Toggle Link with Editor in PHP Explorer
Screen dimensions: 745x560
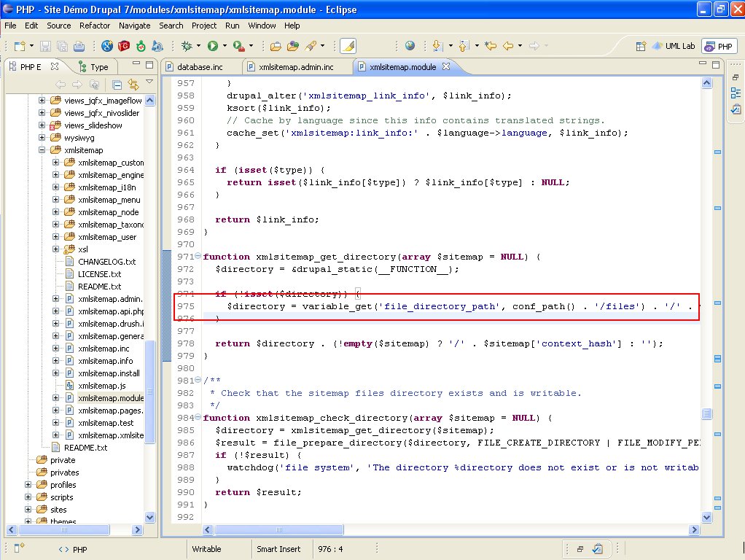pos(133,85)
